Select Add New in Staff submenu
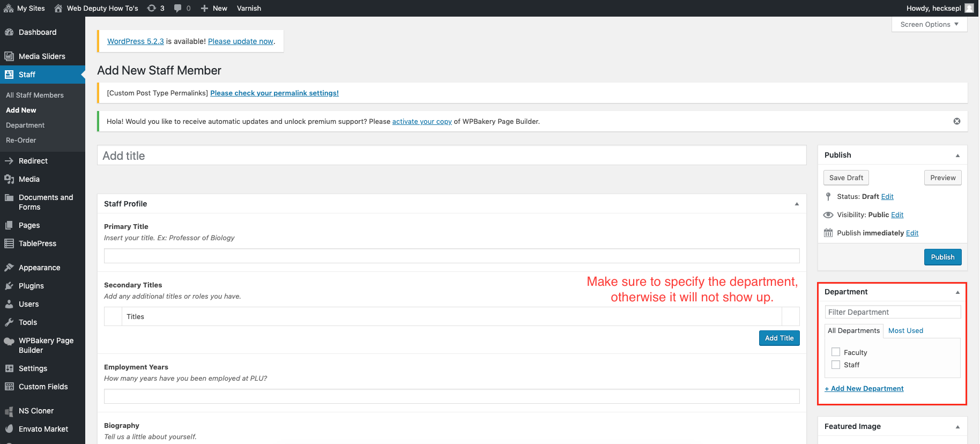 pyautogui.click(x=21, y=110)
